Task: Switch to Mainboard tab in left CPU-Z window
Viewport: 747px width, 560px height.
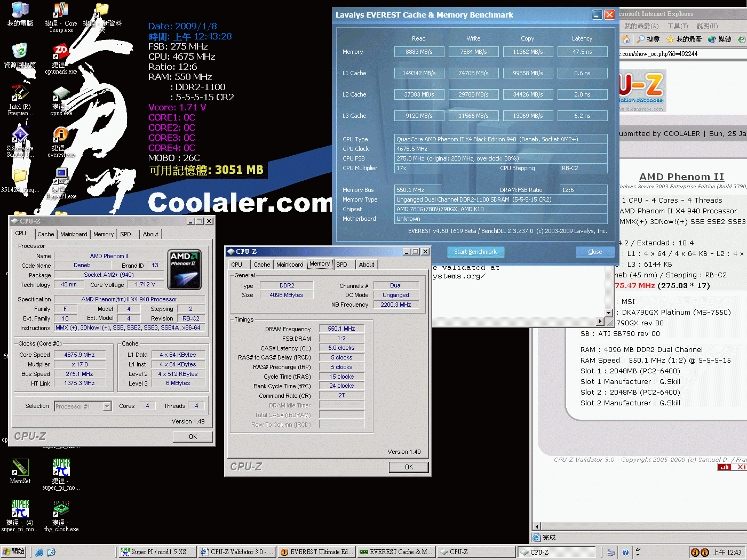Action: click(x=74, y=234)
